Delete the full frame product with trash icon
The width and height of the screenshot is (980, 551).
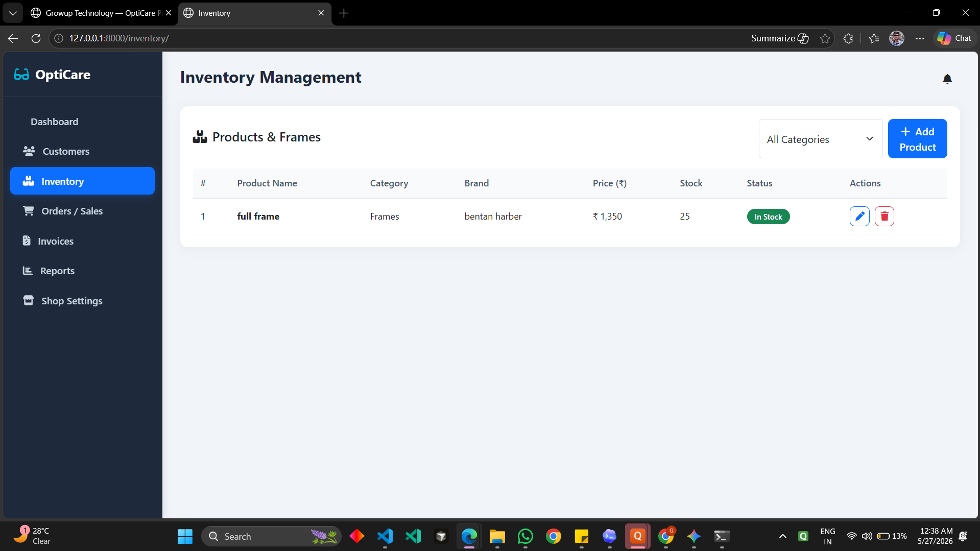885,217
